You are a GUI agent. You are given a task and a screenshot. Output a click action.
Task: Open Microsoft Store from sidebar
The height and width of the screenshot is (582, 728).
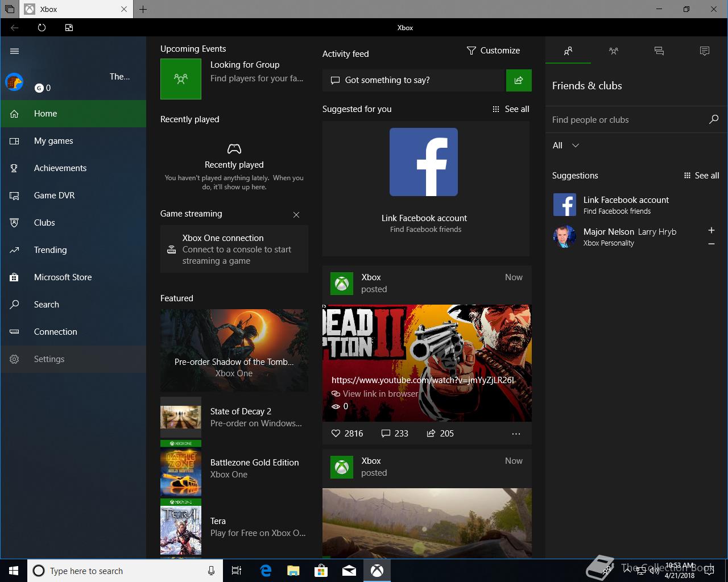[73, 277]
